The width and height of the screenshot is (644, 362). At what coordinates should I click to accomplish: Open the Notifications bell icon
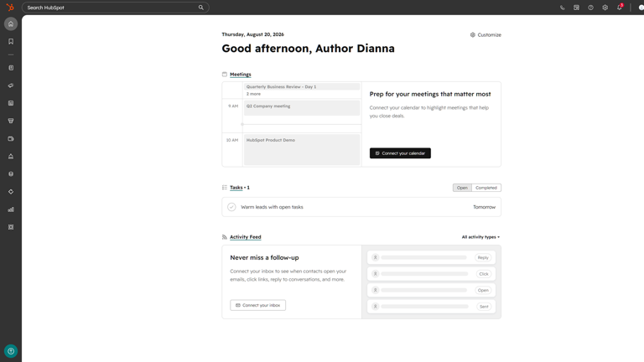[x=620, y=8]
